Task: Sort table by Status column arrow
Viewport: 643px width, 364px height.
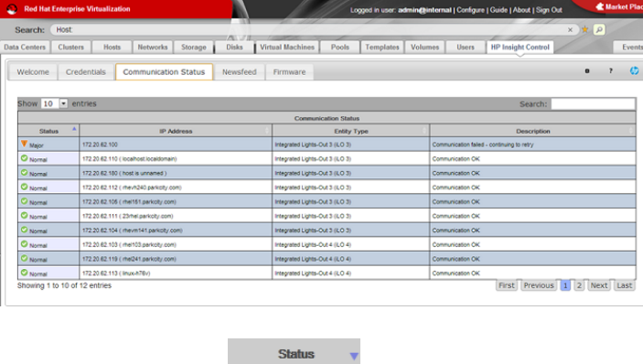Action: tap(74, 129)
